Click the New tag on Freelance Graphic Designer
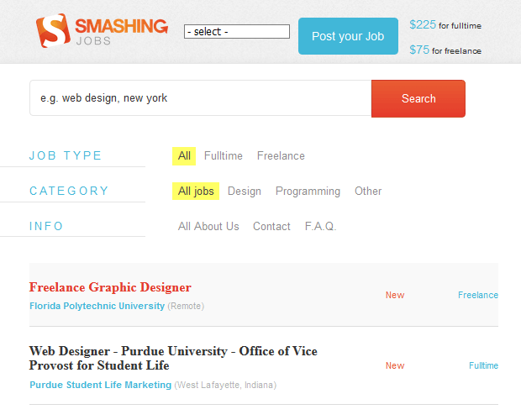 [x=395, y=295]
